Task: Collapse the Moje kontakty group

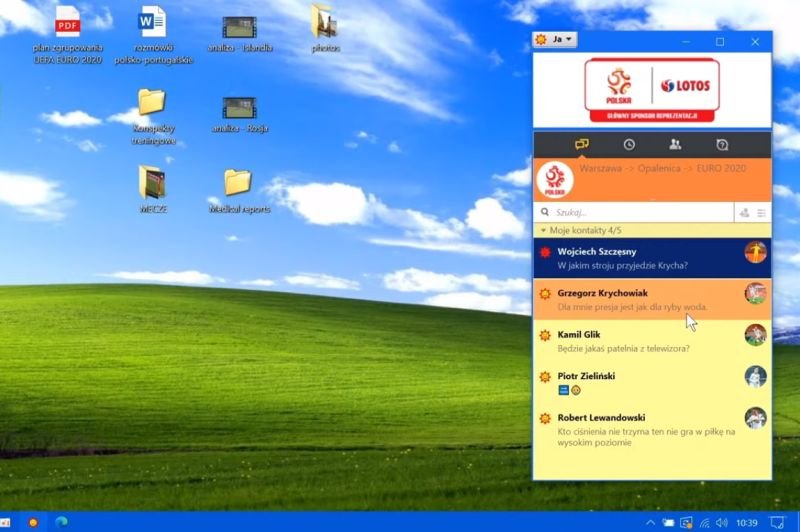Action: (543, 231)
